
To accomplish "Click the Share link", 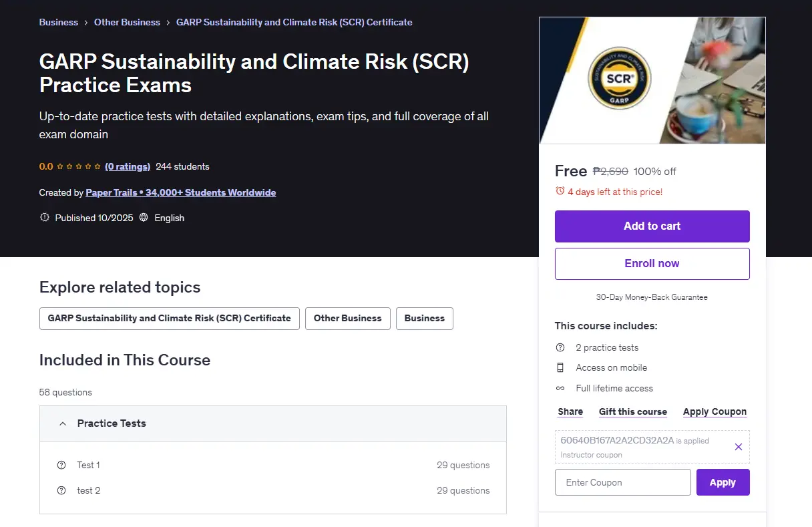I will 570,411.
